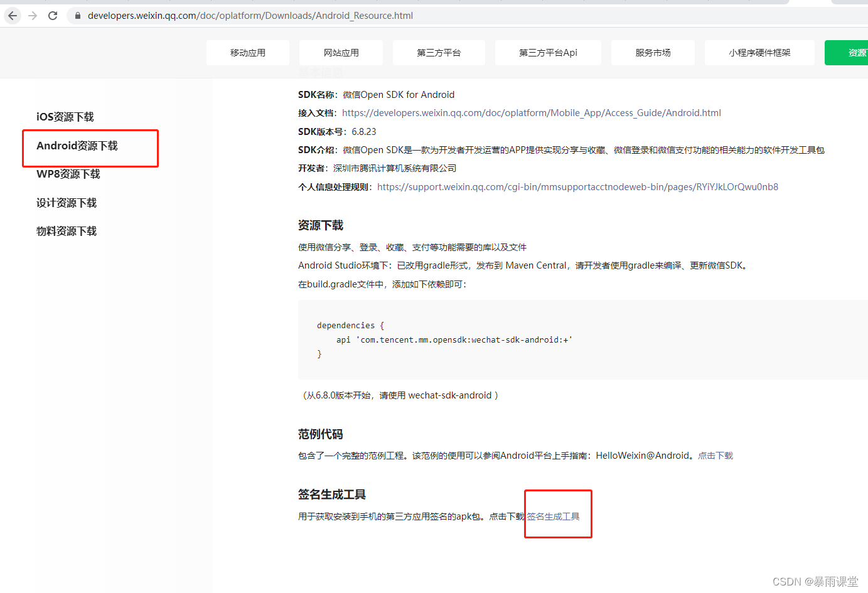Click the SDK介绍 description line
Image resolution: width=868 pixels, height=593 pixels.
point(561,150)
